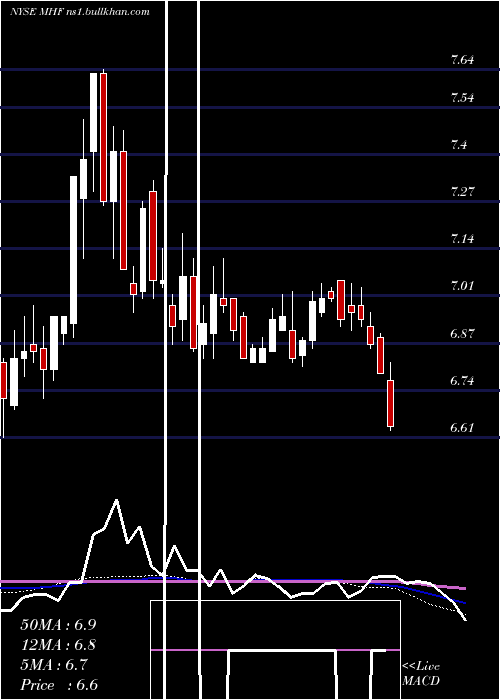Viewport: 500px width, 700px height.
Task: Click the 7.54 price axis label
Action: (x=462, y=98)
